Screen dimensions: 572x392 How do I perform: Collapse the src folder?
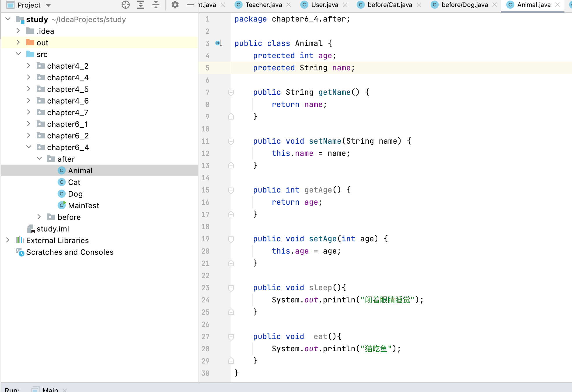tap(18, 54)
